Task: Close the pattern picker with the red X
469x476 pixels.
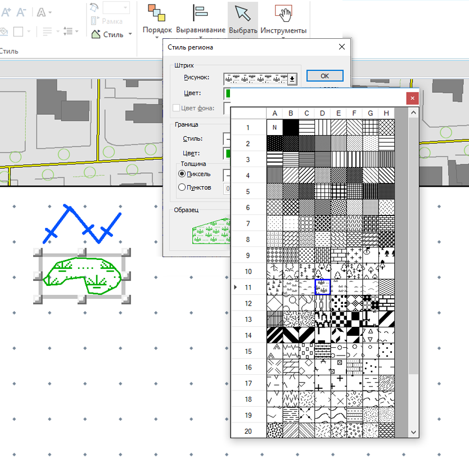Action: coord(413,98)
